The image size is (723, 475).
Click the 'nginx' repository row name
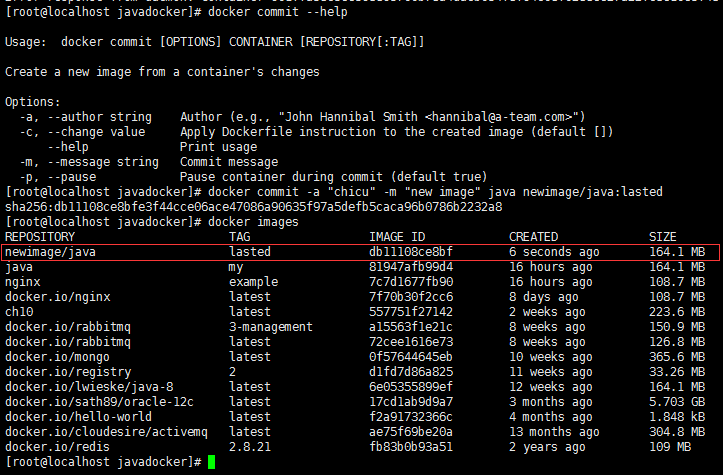pos(23,282)
